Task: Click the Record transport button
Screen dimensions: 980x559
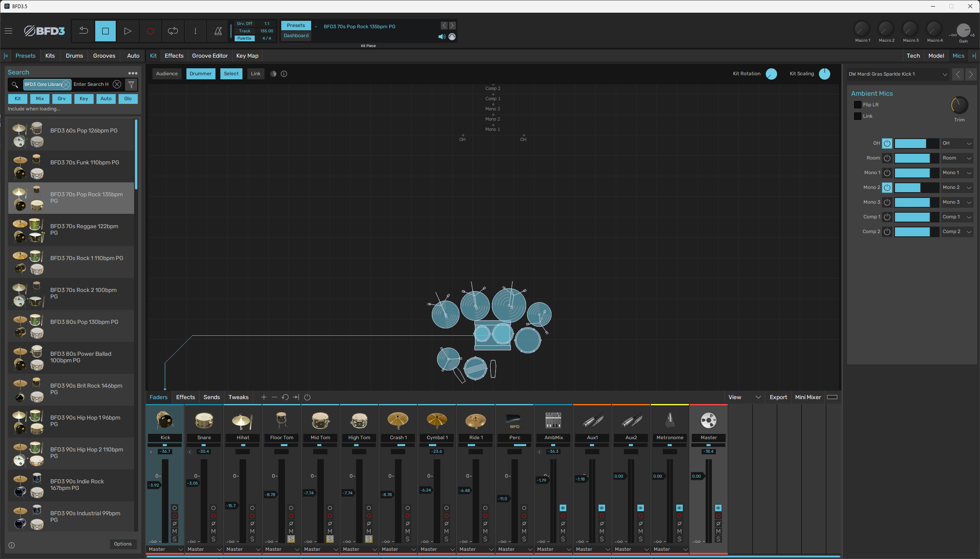Action: pyautogui.click(x=150, y=31)
